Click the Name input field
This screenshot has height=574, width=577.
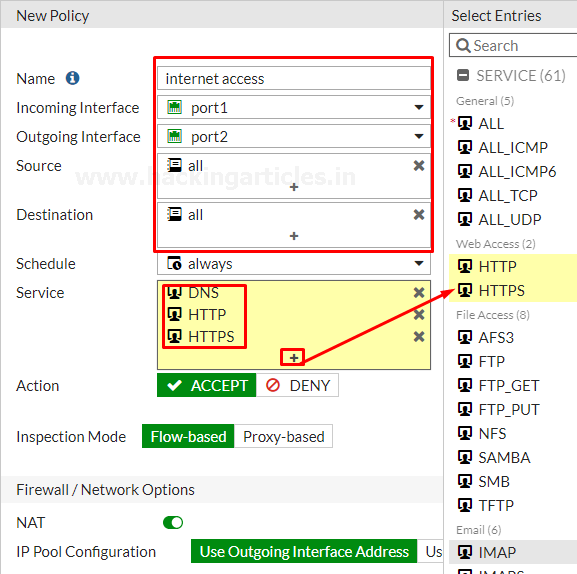point(294,78)
